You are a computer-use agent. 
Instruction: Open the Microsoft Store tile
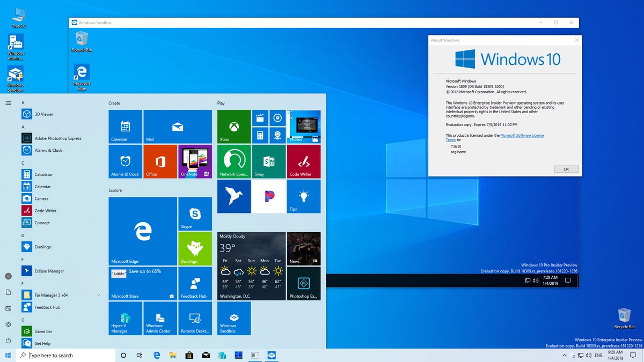143,284
